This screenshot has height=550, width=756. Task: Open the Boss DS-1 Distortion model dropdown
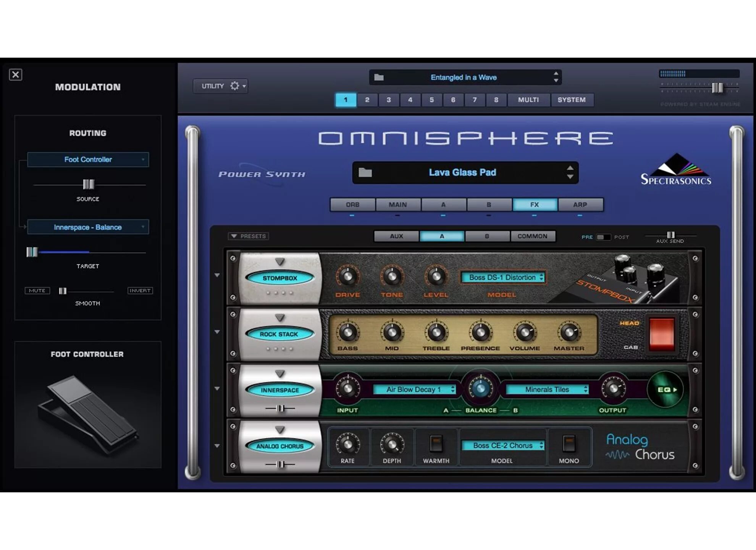503,278
